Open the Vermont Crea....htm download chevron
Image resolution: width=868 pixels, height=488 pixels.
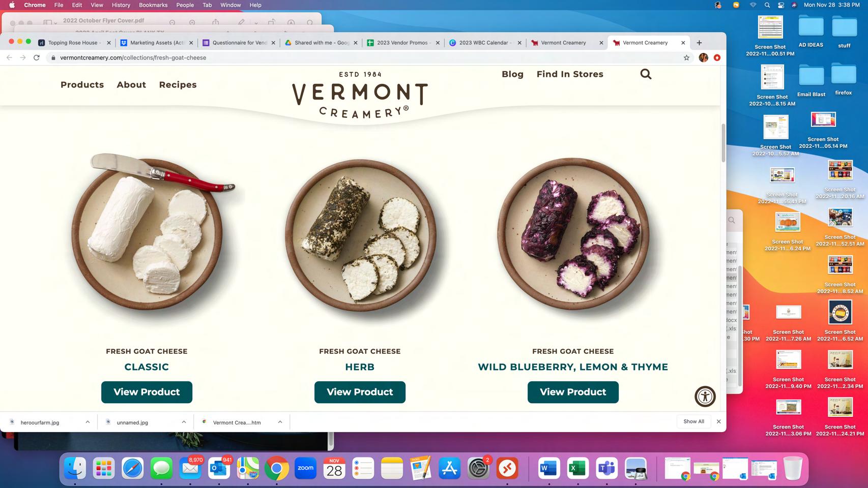[x=280, y=422]
